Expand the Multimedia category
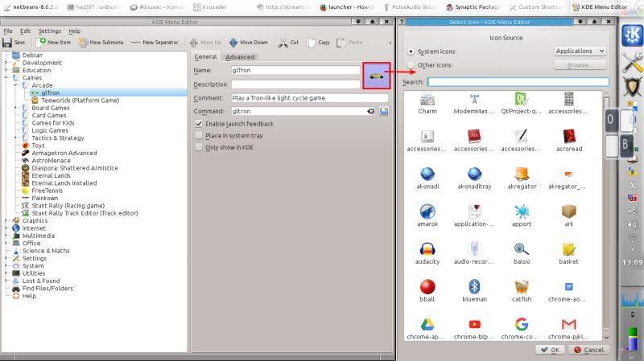Screen dimensions: 644x361 [x=6, y=236]
